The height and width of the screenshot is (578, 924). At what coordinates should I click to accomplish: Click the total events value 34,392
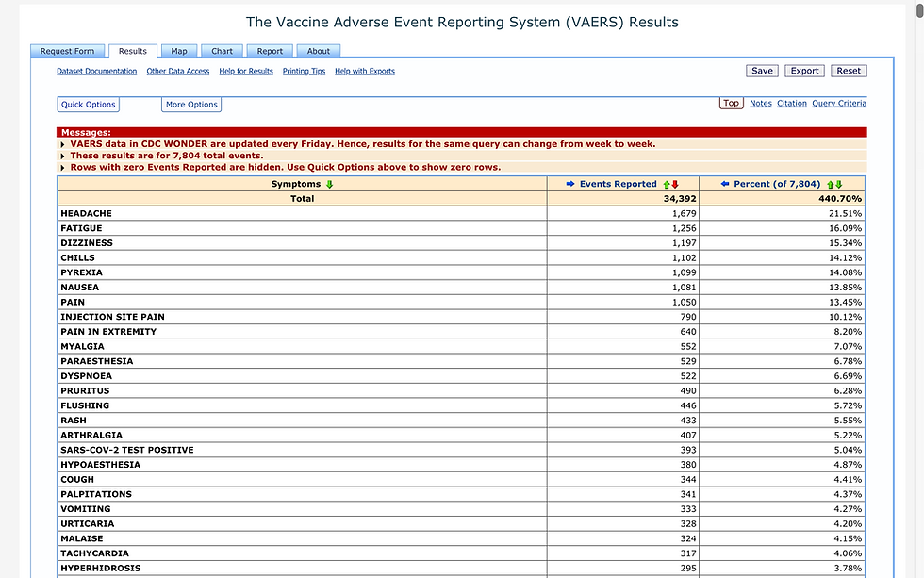680,199
